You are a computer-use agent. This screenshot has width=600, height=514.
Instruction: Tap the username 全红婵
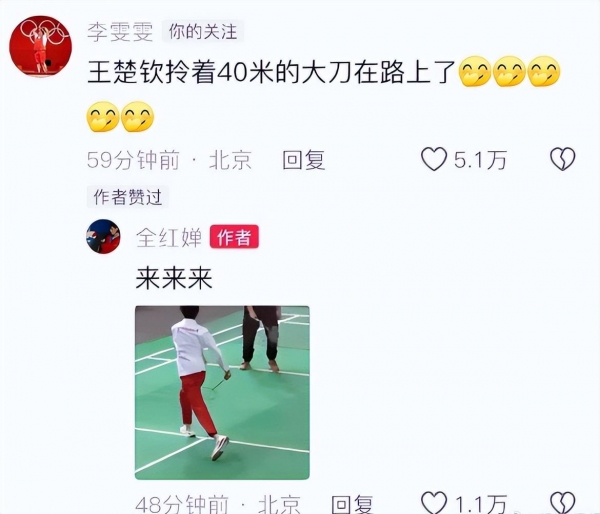pos(169,237)
